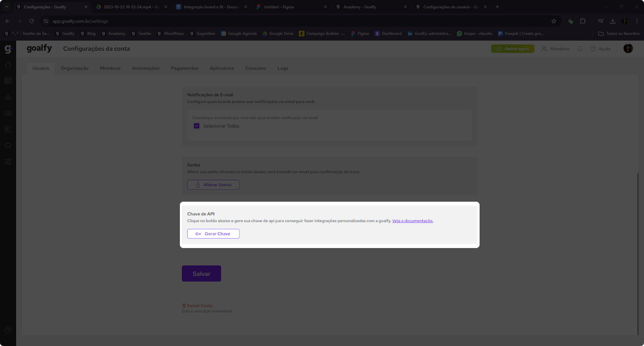Click the goalfy wordmark logo
The height and width of the screenshot is (346, 644).
pos(39,48)
